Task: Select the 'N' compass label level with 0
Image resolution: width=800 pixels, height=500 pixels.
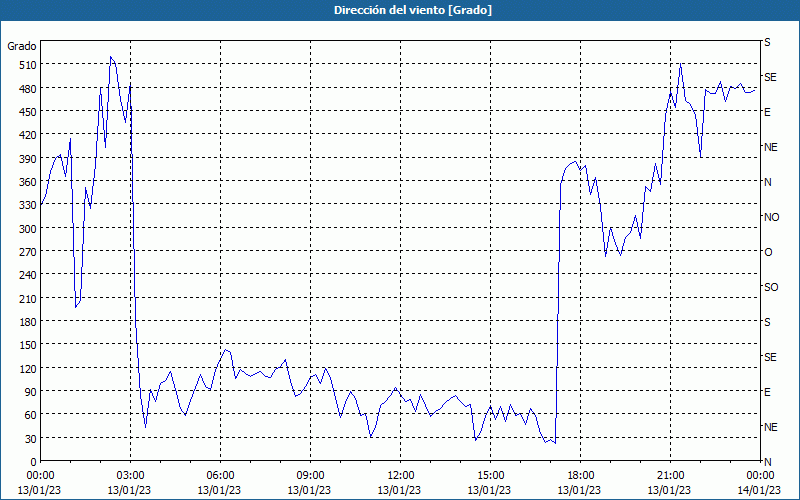Action: [768, 462]
